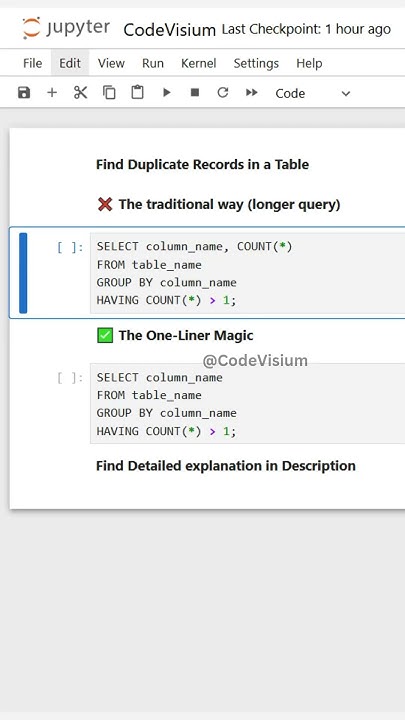The width and height of the screenshot is (405, 720).
Task: Open the File menu
Action: [x=33, y=63]
